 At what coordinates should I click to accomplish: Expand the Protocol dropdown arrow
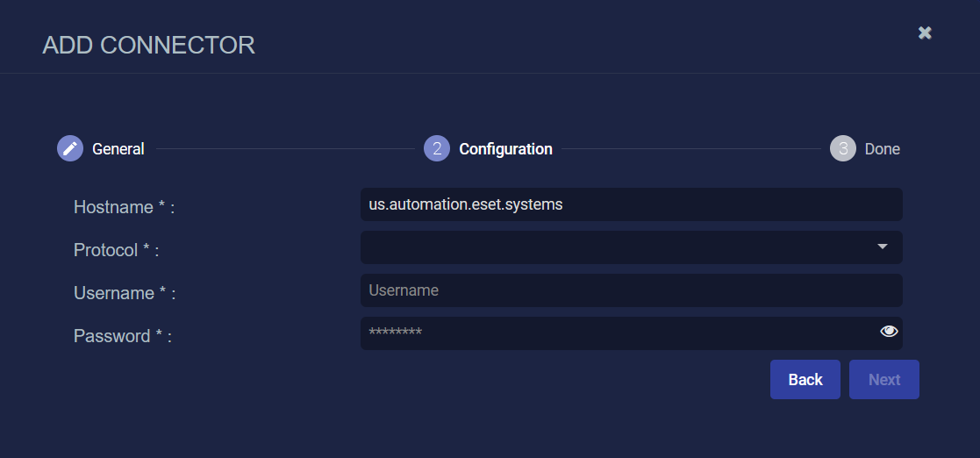tap(883, 247)
